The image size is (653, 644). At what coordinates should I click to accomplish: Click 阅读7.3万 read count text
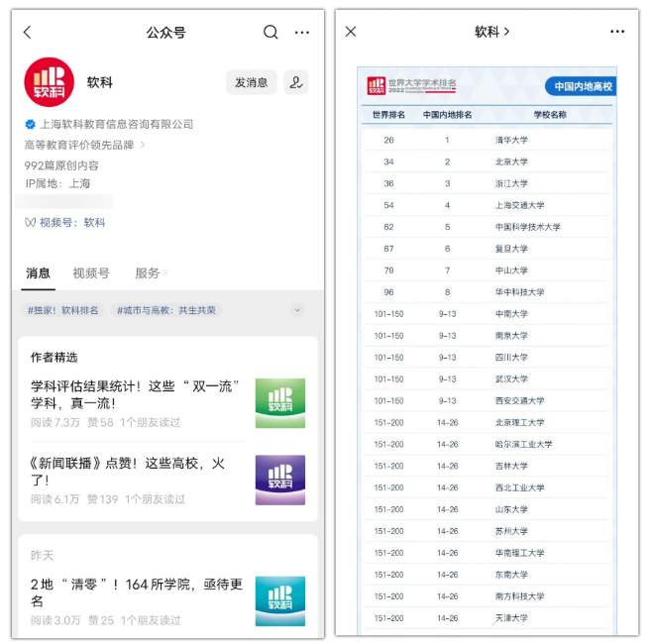coord(54,422)
